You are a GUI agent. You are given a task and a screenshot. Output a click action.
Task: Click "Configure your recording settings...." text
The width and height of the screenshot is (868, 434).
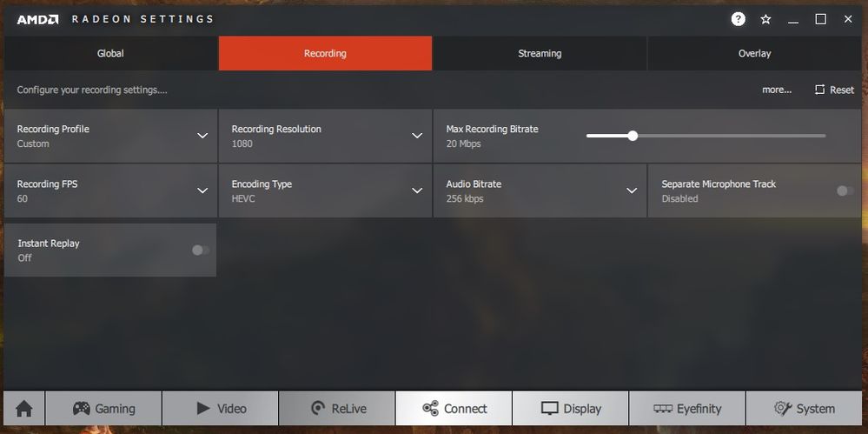pos(92,90)
